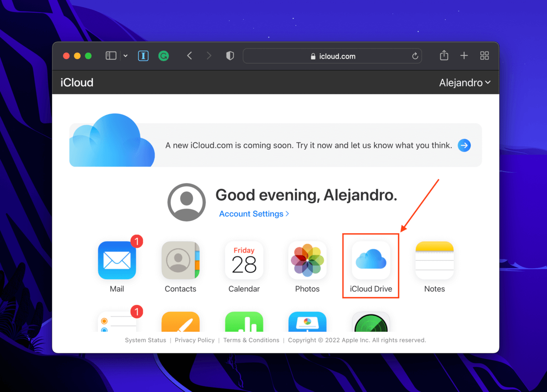Viewport: 547px width, 392px height.
Task: Click the Notes label text
Action: coord(434,289)
